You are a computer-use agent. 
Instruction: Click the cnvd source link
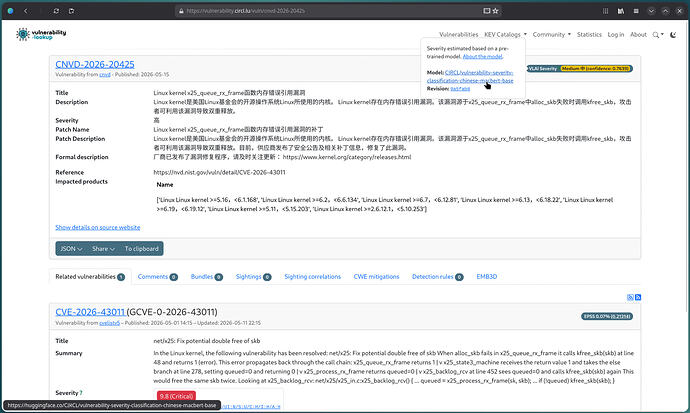click(x=105, y=75)
